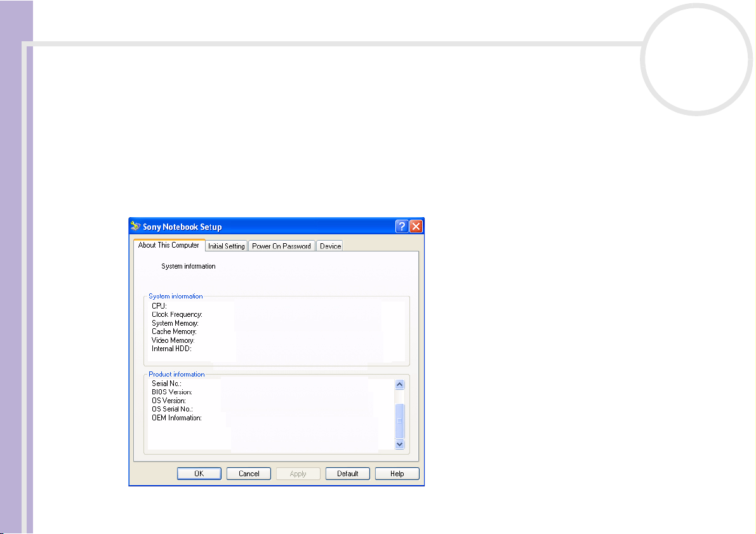
Task: Click the Product information scroll down arrow
Action: 400,444
